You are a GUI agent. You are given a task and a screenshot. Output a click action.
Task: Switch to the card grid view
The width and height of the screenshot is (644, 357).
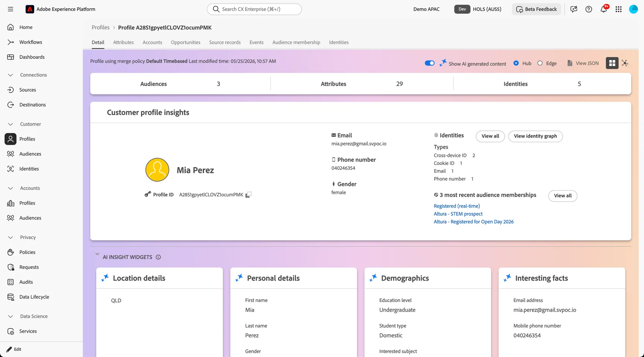612,63
